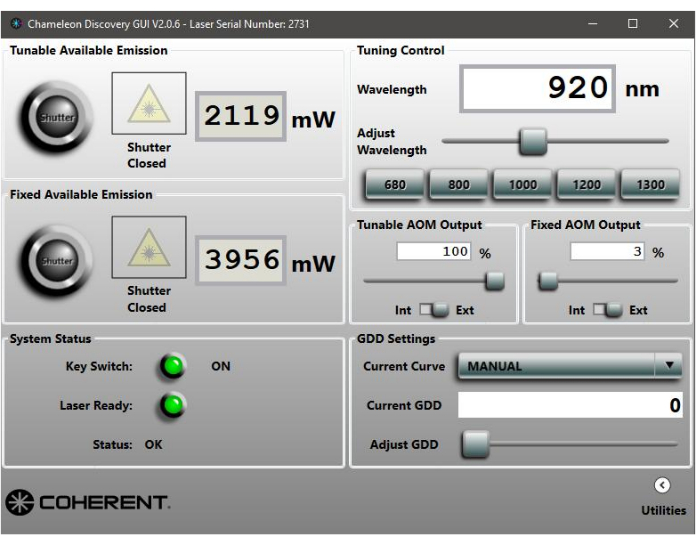
Task: Click the Fixed AOM Output slider handle
Action: coord(548,281)
